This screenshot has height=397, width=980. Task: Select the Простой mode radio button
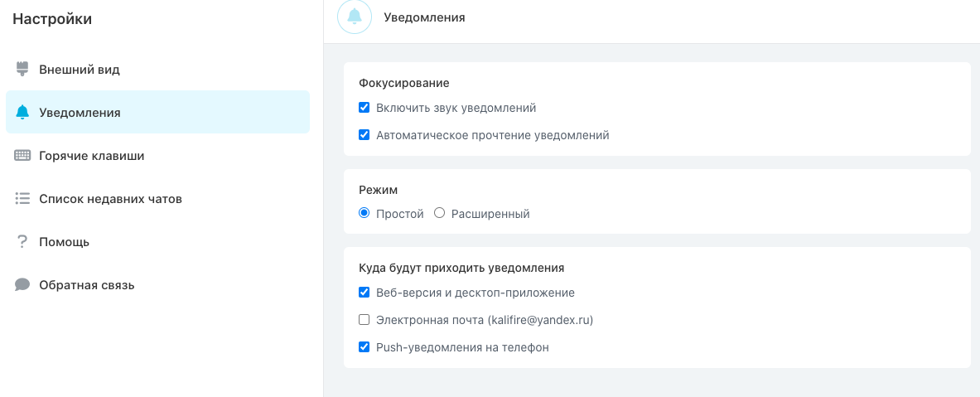click(x=364, y=213)
